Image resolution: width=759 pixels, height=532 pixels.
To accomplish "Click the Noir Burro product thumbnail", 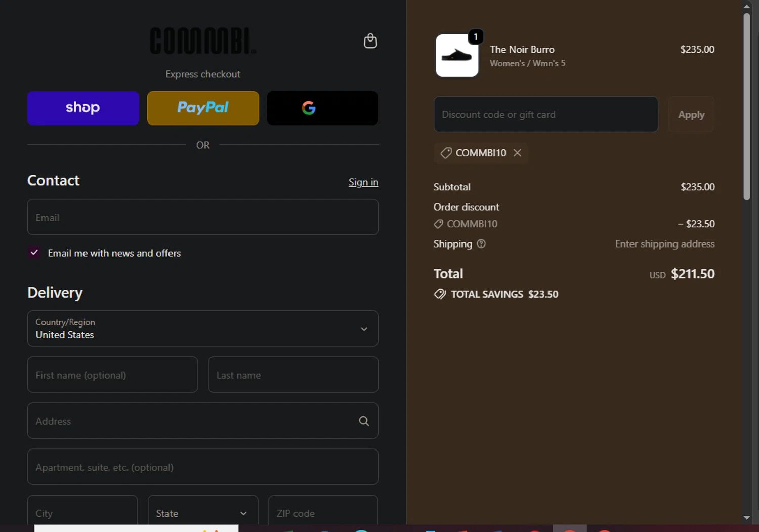I will 457,56.
